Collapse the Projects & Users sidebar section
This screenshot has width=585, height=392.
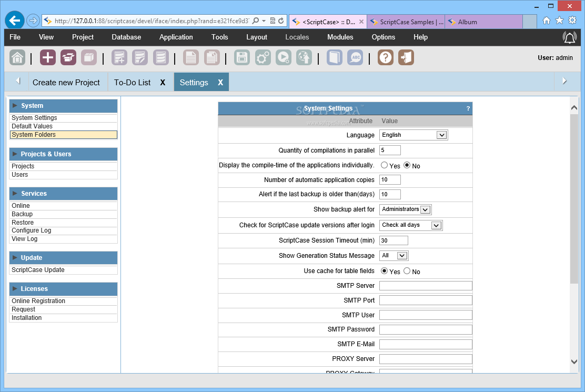point(64,154)
